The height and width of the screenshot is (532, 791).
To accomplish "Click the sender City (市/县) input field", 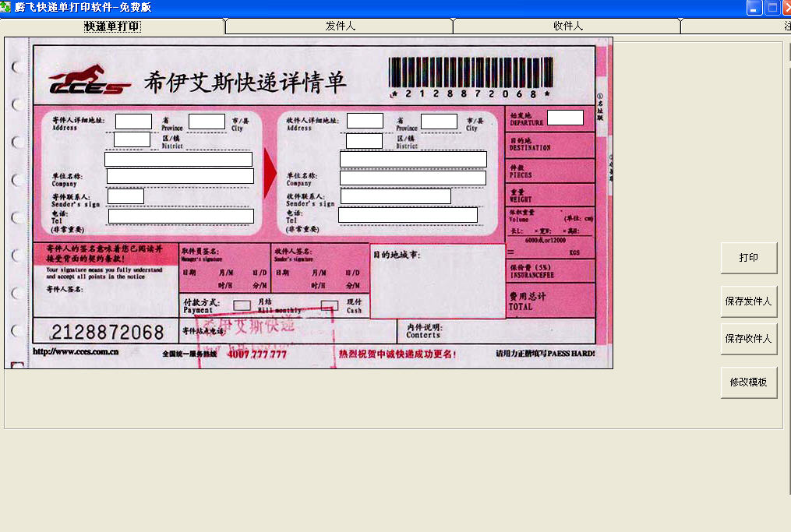I will click(207, 122).
